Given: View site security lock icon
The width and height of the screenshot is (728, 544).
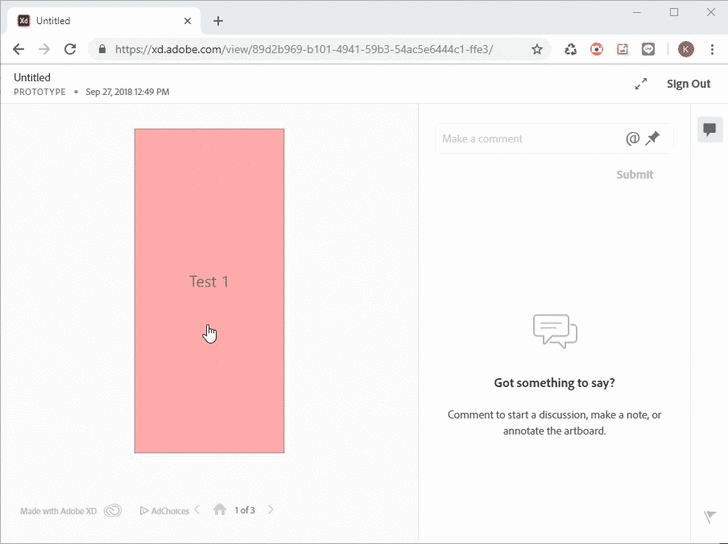Looking at the screenshot, I should (x=102, y=49).
